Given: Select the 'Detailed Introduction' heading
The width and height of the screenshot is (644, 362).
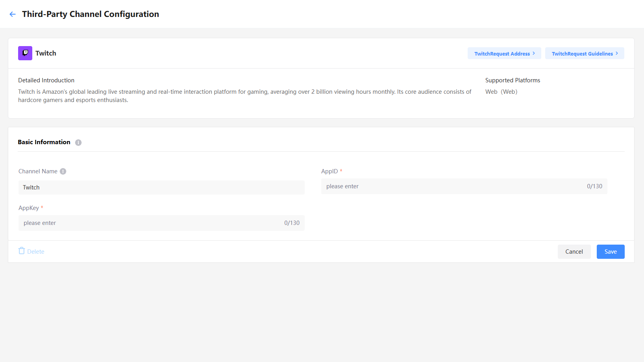Looking at the screenshot, I should [x=46, y=80].
